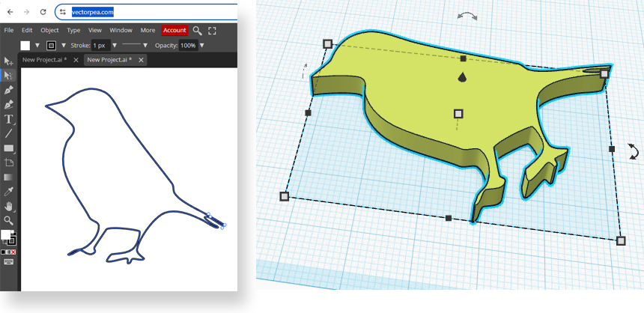Click the Stroke width input field
The height and width of the screenshot is (313, 644).
(x=100, y=46)
